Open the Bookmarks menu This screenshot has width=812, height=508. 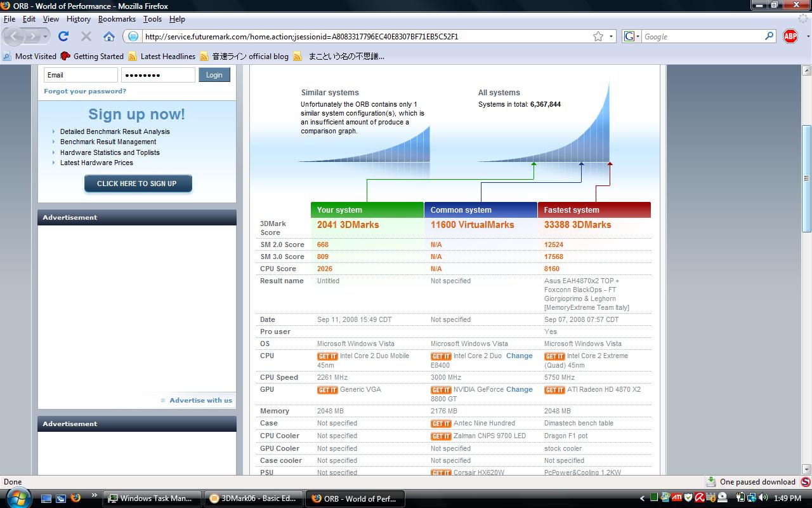117,19
